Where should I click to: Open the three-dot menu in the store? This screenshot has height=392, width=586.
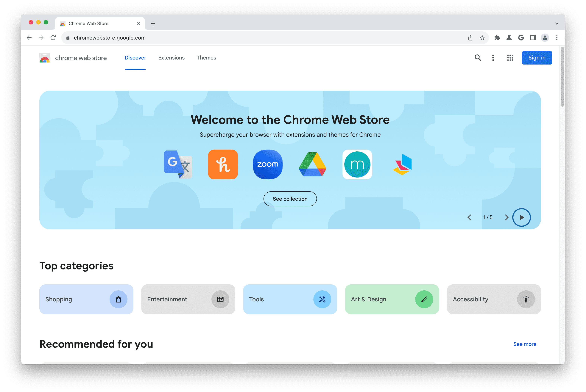point(493,57)
